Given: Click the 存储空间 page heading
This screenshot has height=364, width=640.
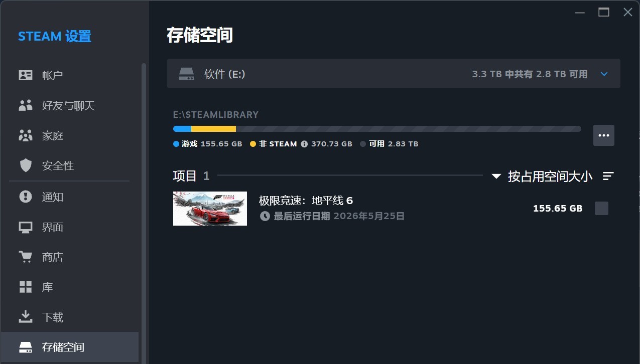Looking at the screenshot, I should [200, 36].
